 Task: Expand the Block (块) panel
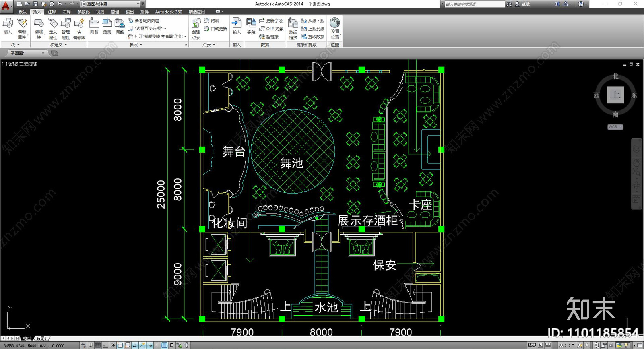15,45
